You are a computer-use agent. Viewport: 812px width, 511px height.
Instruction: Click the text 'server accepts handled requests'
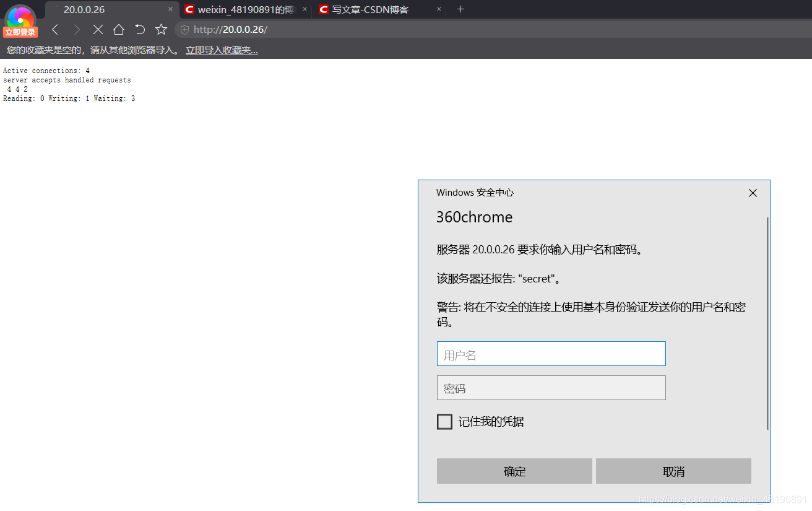(67, 80)
